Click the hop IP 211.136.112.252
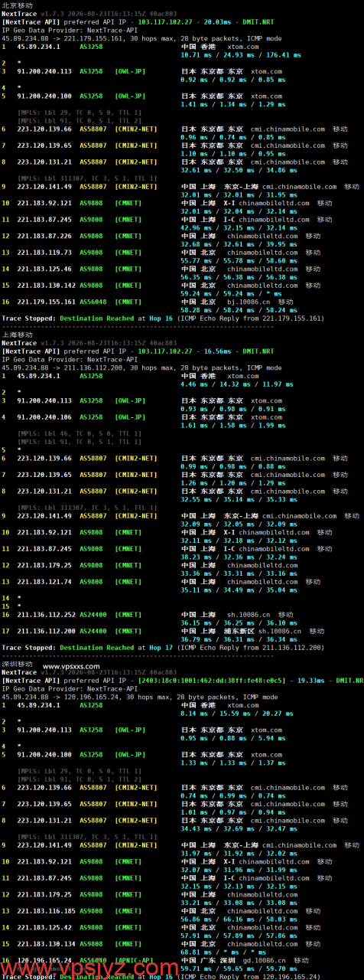 [x=47, y=614]
